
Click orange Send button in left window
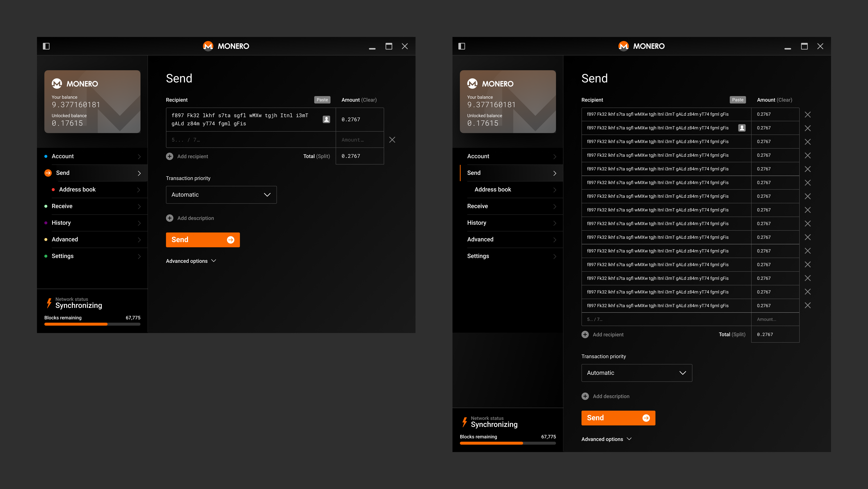click(203, 240)
